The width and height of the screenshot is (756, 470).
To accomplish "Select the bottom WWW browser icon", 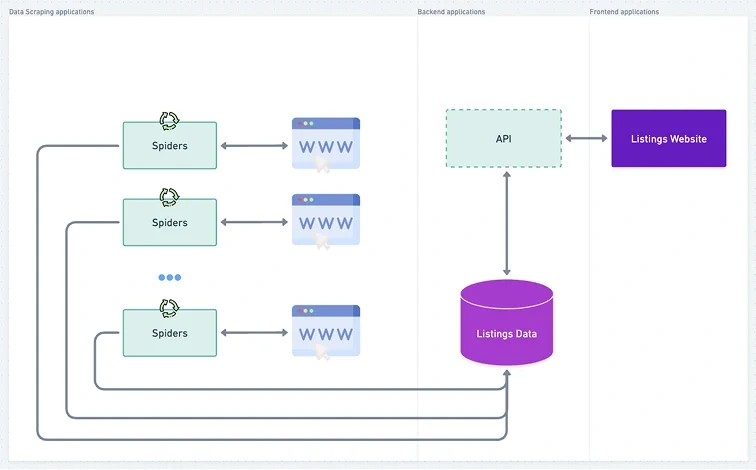I will point(326,332).
